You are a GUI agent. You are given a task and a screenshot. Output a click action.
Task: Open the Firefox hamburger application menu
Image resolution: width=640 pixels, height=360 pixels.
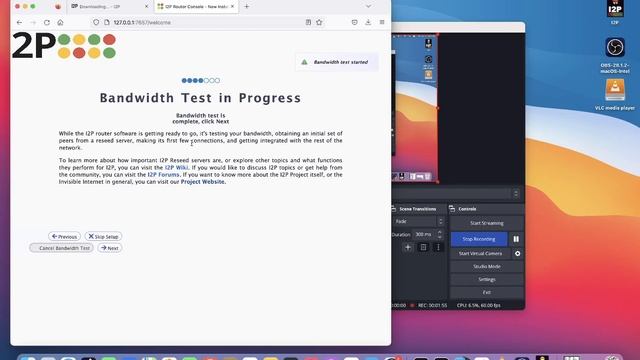pyautogui.click(x=382, y=22)
